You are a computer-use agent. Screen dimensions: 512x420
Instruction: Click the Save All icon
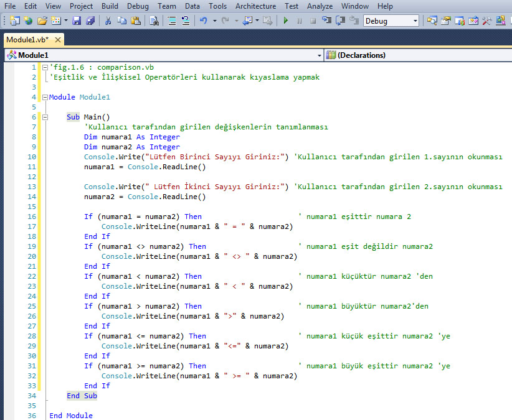pyautogui.click(x=90, y=21)
